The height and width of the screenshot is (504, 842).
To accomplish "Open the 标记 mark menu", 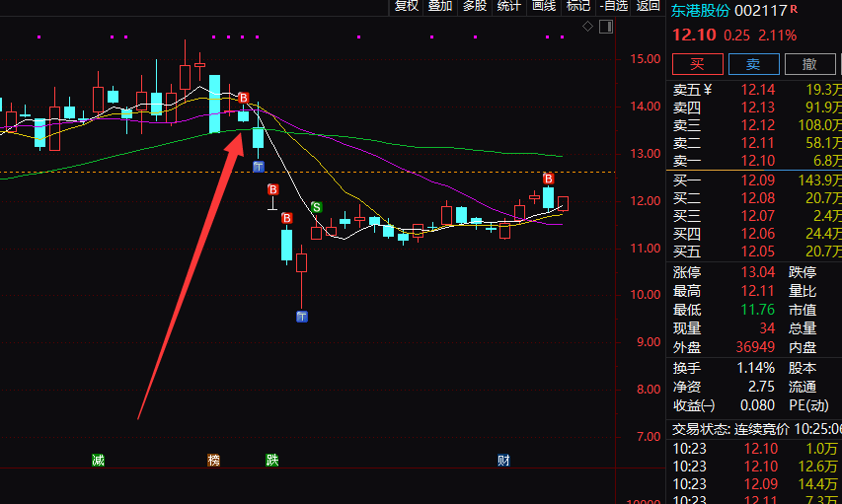I will (577, 6).
